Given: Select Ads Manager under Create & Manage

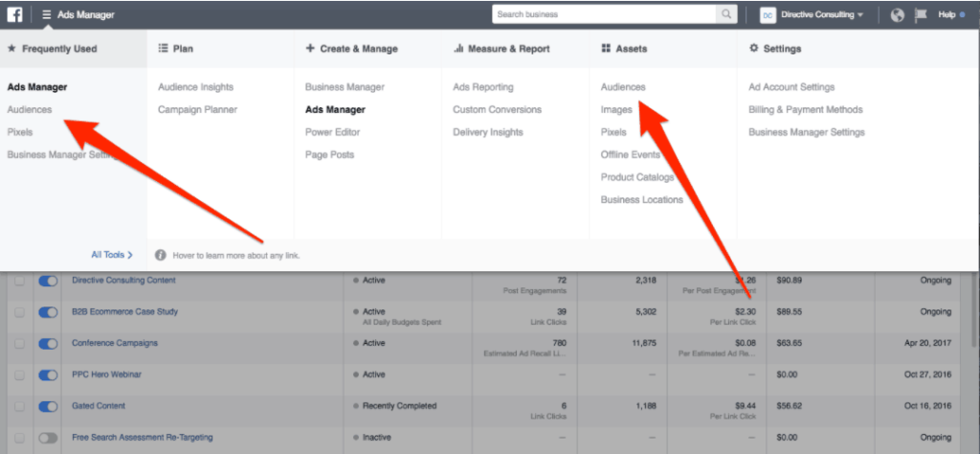Looking at the screenshot, I should point(336,109).
